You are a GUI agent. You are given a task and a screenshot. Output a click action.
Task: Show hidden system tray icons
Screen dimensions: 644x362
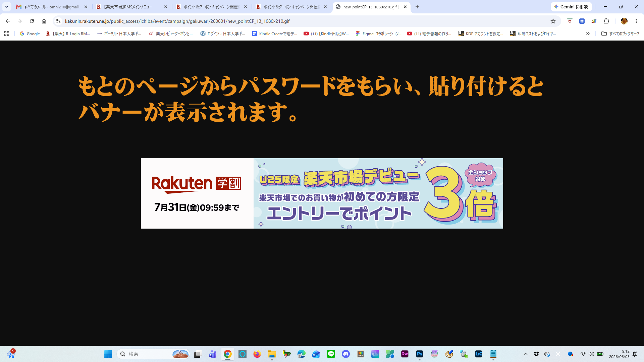(526, 354)
